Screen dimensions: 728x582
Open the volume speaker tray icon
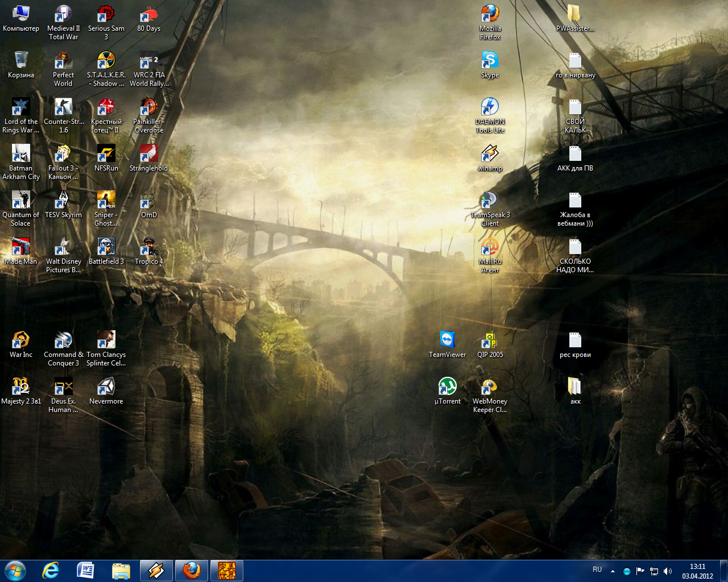click(668, 571)
